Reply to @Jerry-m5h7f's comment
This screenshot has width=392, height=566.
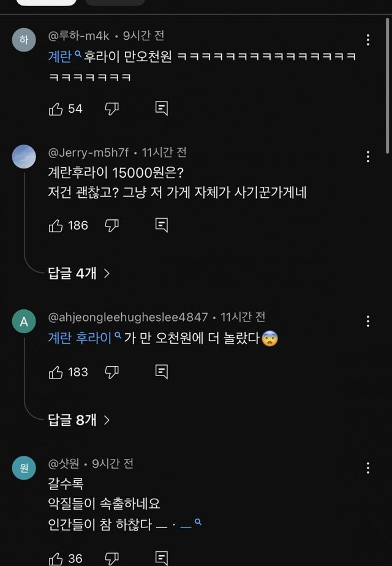point(162,225)
